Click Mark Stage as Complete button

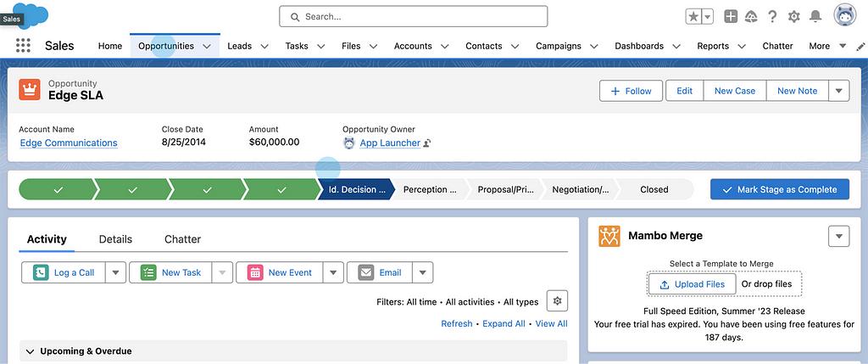(x=779, y=189)
